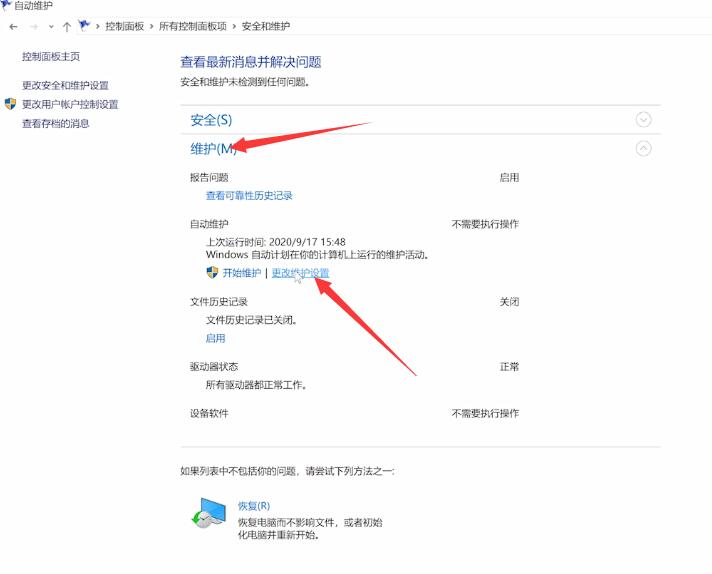The height and width of the screenshot is (574, 712).
Task: Click the 文件历史记录已关闭。 text
Action: [x=252, y=320]
